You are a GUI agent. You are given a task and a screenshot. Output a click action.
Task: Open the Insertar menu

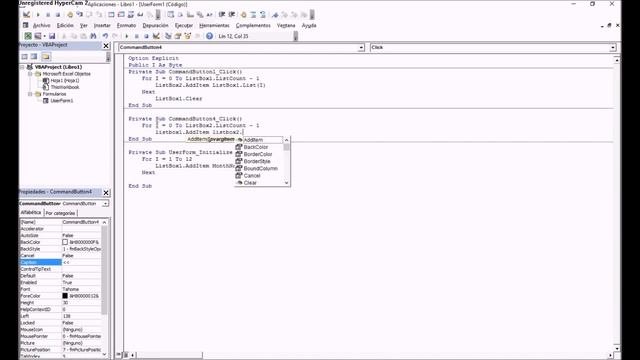(x=102, y=25)
